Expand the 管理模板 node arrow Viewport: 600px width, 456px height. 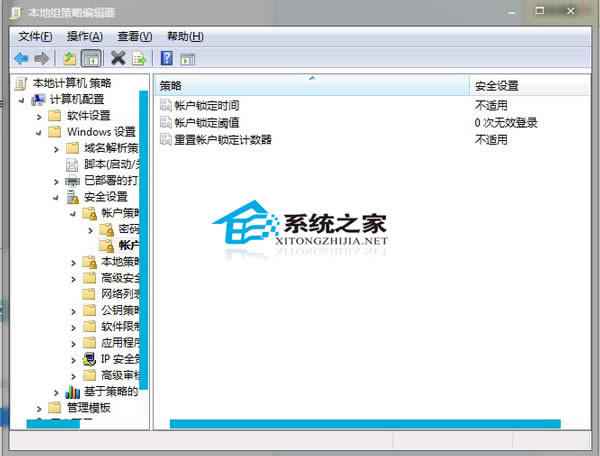tap(39, 409)
